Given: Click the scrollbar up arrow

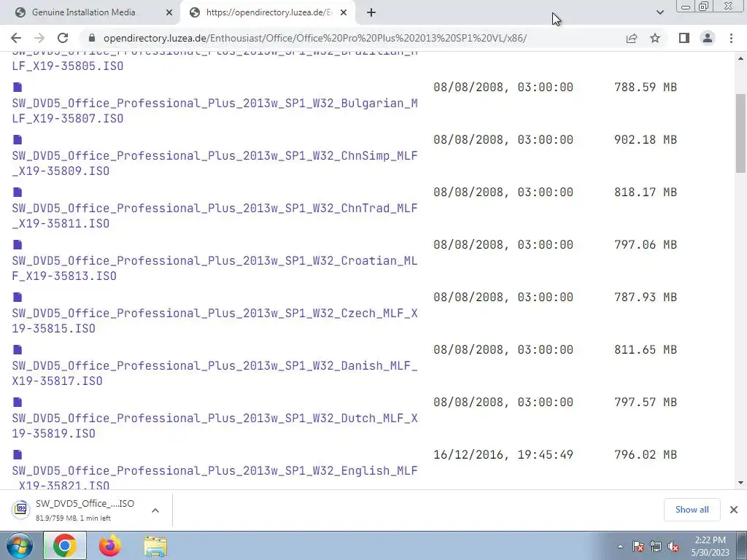Looking at the screenshot, I should (x=740, y=58).
